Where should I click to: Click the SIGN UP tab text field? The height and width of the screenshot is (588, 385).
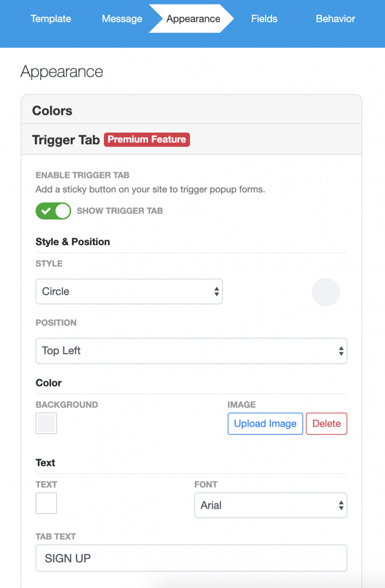pyautogui.click(x=192, y=558)
